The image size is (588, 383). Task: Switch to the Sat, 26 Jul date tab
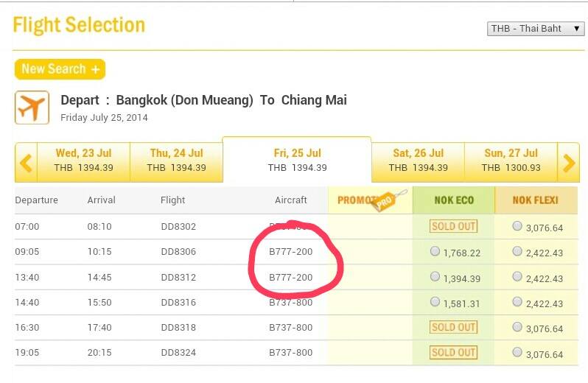tap(418, 161)
